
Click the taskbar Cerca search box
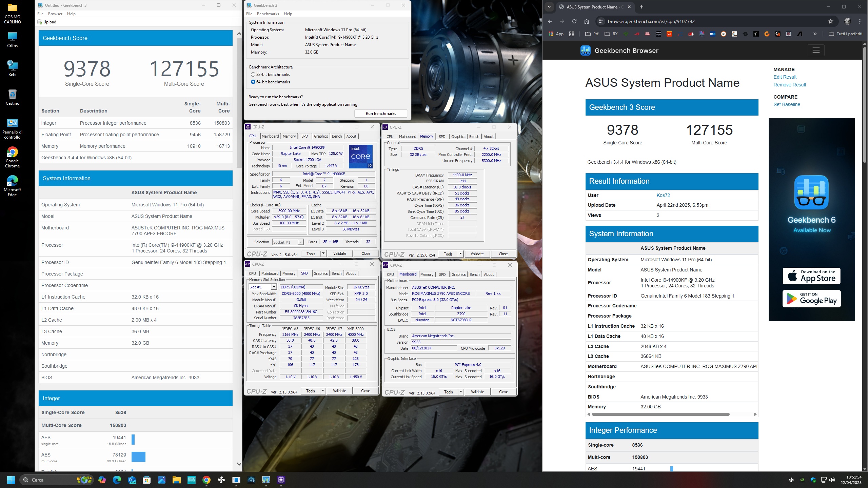(x=56, y=480)
